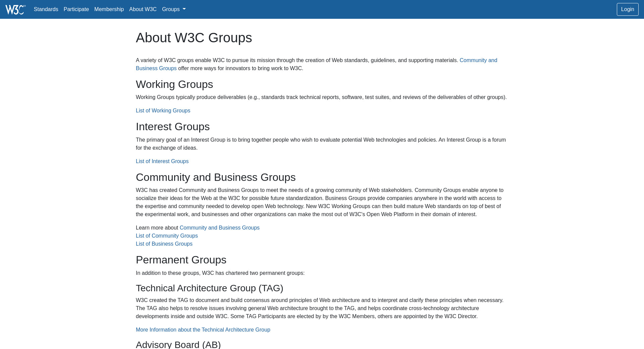Screen dimensions: 644x349
Task: Click the W3C logo icon
Action: pos(15,9)
